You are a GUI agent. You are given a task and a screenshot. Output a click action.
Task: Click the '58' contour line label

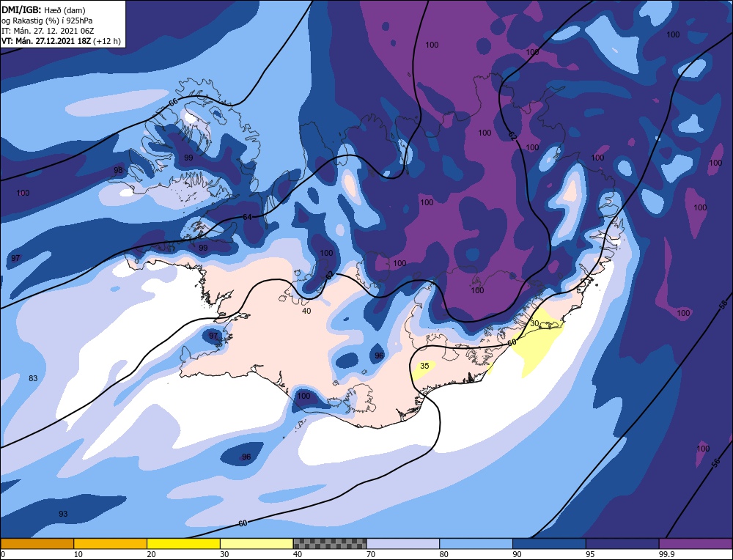[x=723, y=304]
